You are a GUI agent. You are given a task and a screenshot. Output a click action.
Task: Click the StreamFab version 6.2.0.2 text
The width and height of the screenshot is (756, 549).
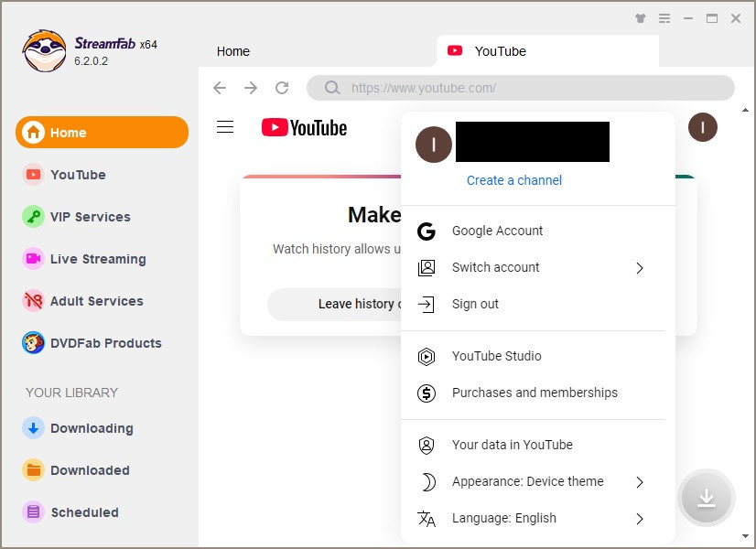[x=92, y=61]
